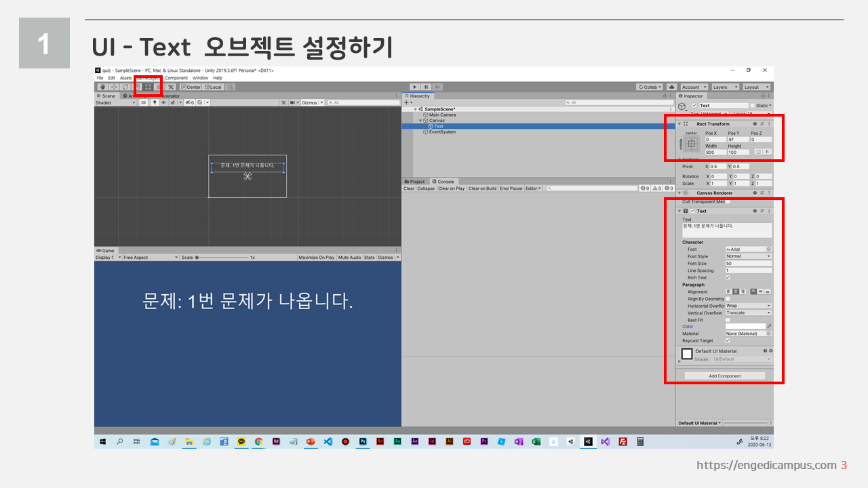Click the console Clear button
The image size is (868, 488).
pyautogui.click(x=409, y=188)
